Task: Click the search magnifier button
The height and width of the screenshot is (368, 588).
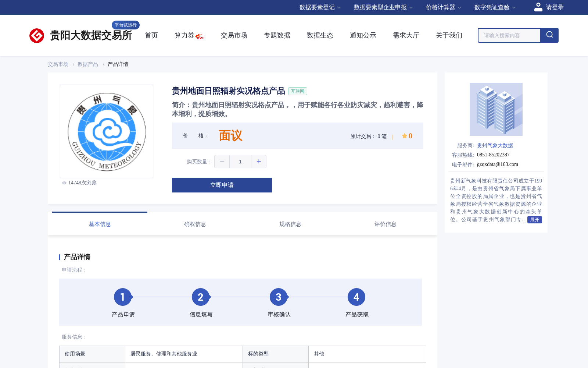Action: (x=549, y=35)
